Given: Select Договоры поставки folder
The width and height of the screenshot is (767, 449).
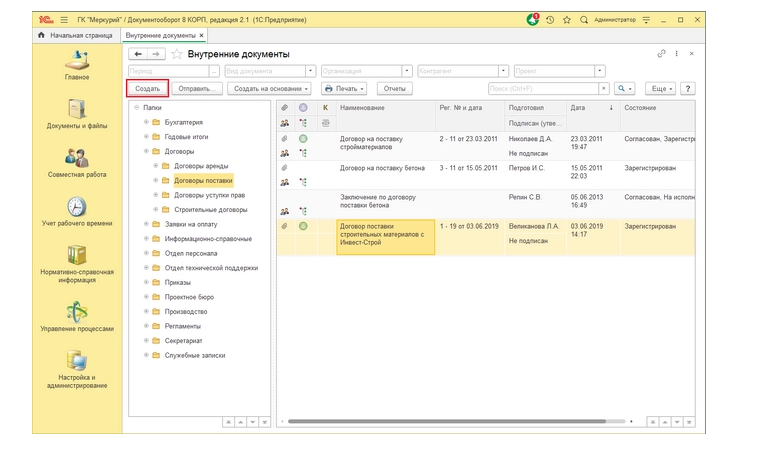Looking at the screenshot, I should click(203, 180).
